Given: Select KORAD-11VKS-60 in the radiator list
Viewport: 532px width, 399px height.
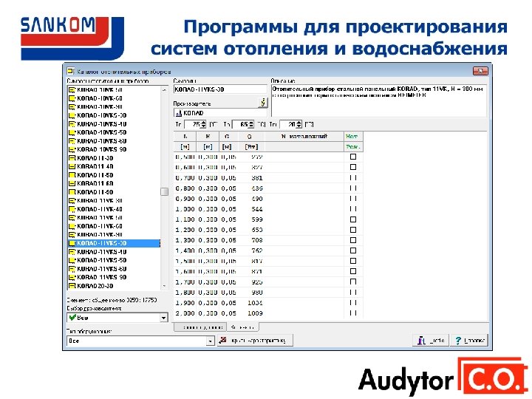Looking at the screenshot, I should pos(102,269).
